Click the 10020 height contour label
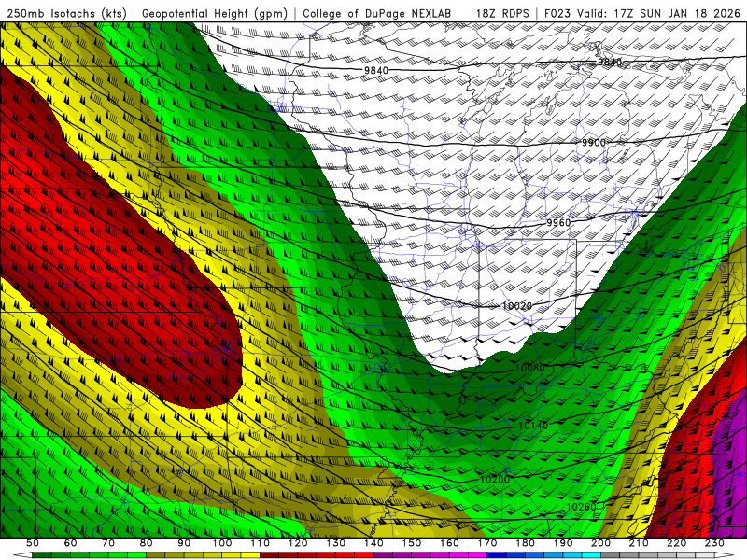Viewport: 747px width, 560px height. pyautogui.click(x=517, y=306)
